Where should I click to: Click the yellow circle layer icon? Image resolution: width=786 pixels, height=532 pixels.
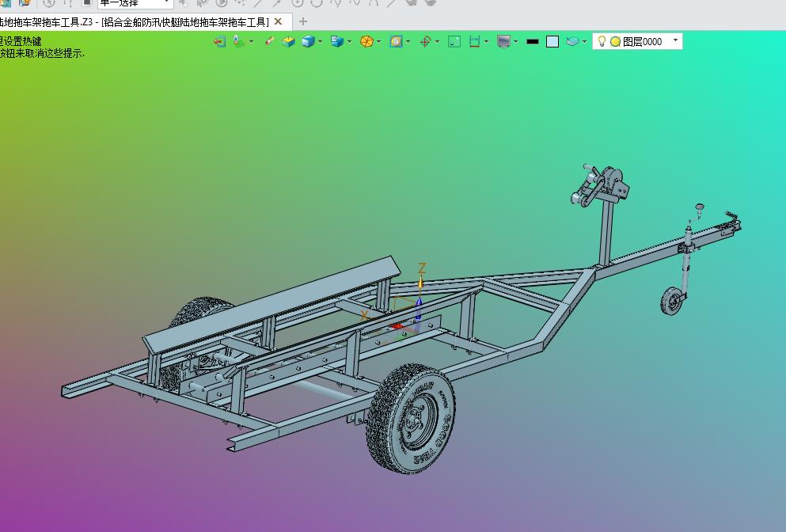(x=616, y=42)
